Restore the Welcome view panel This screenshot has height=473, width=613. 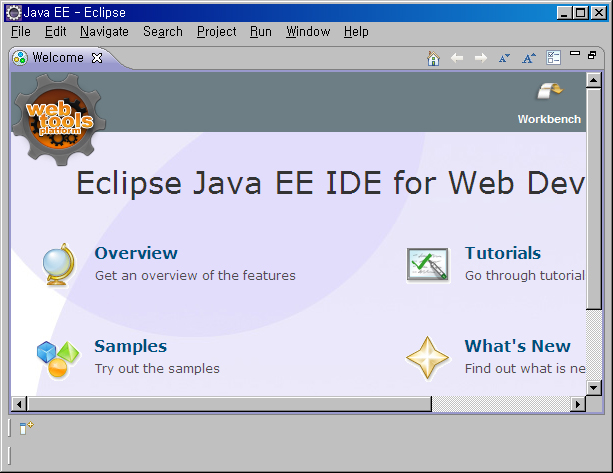click(592, 55)
